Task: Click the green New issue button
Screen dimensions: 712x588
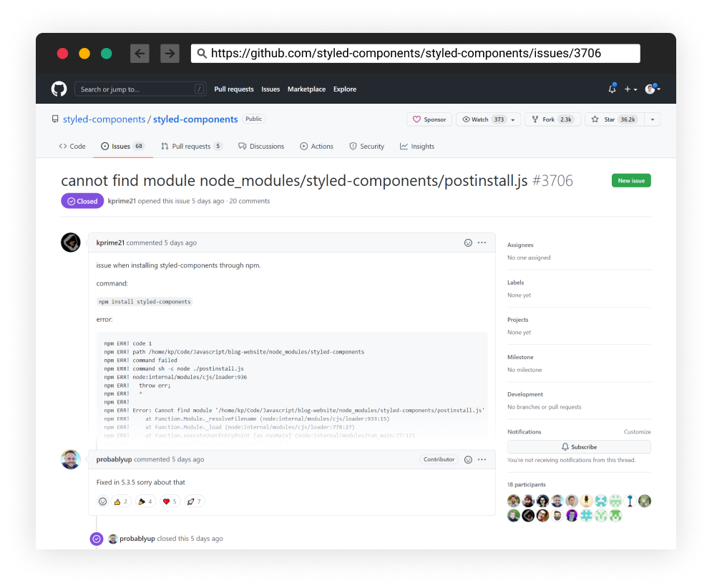Action: (631, 181)
